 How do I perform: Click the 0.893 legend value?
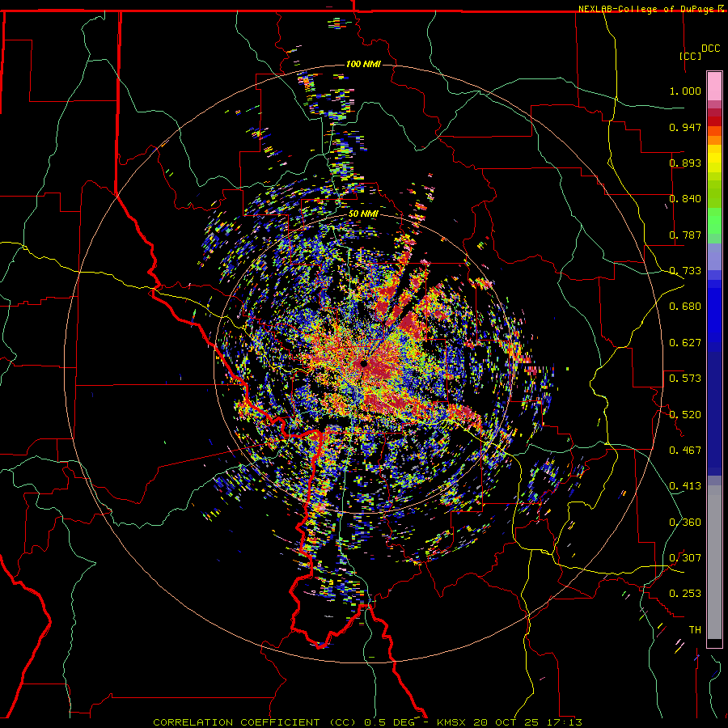click(685, 163)
